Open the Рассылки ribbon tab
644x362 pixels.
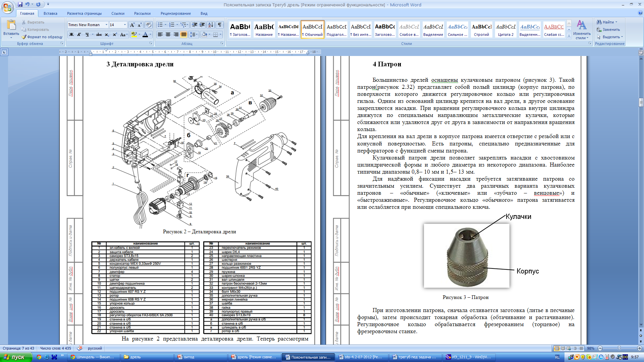(142, 13)
